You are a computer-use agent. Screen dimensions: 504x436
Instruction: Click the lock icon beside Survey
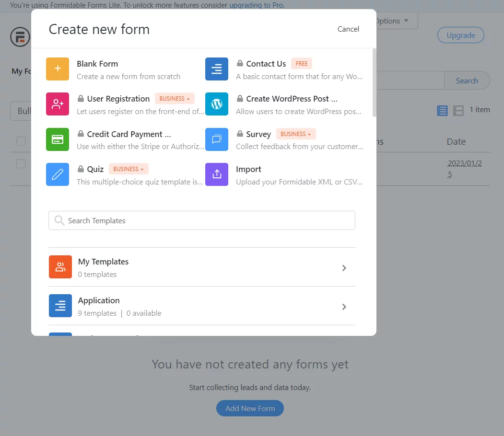coord(240,133)
